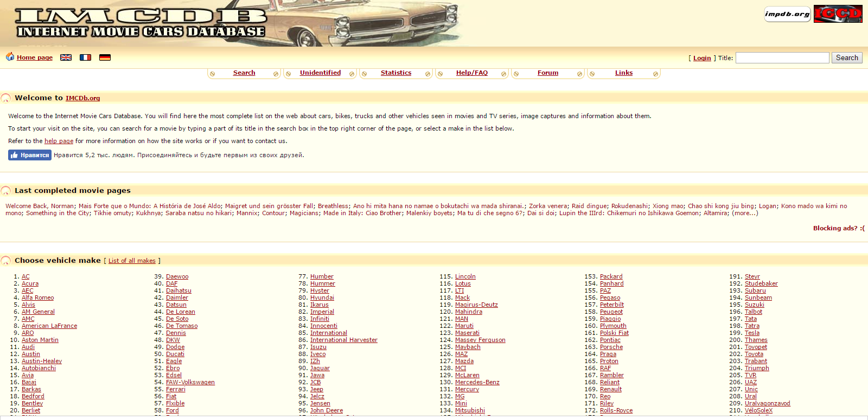Open the Statistics navigation tab
The image size is (868, 420).
[x=396, y=73]
